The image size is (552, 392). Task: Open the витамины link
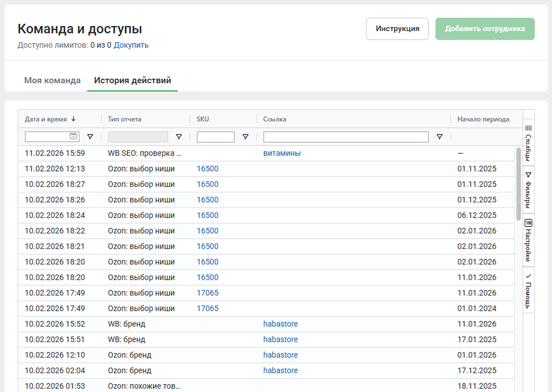pyautogui.click(x=282, y=153)
